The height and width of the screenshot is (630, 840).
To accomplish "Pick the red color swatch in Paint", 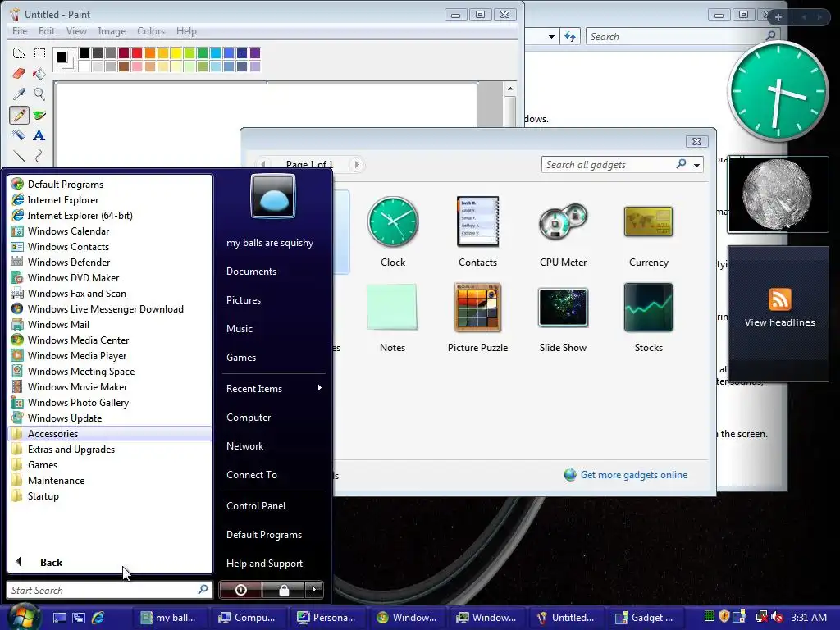I will (x=137, y=53).
